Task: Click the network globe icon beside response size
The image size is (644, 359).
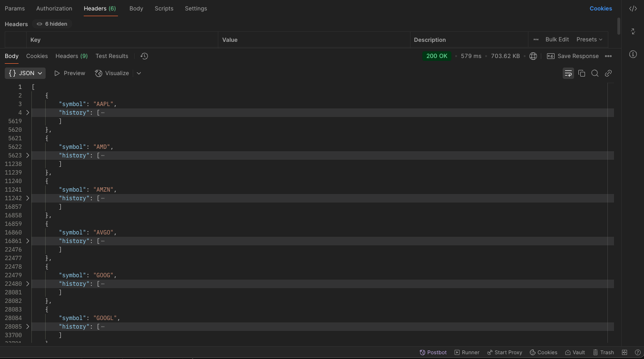Action: (533, 56)
